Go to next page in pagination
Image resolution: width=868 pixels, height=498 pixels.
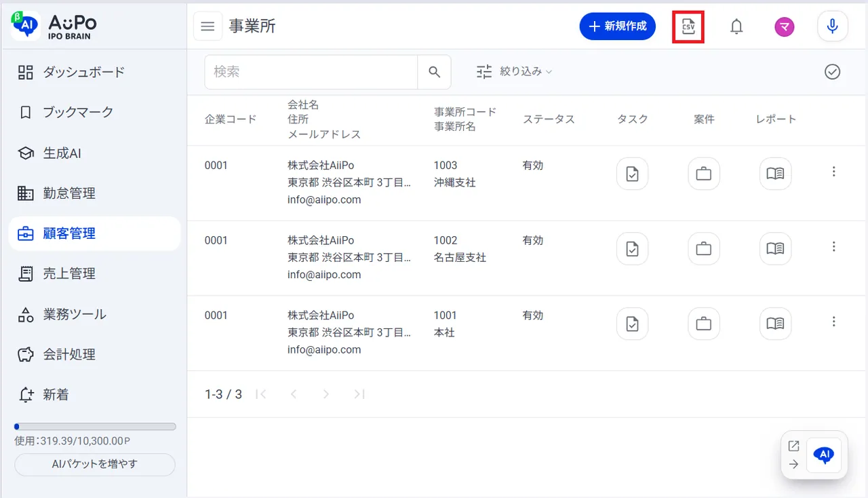pyautogui.click(x=326, y=394)
